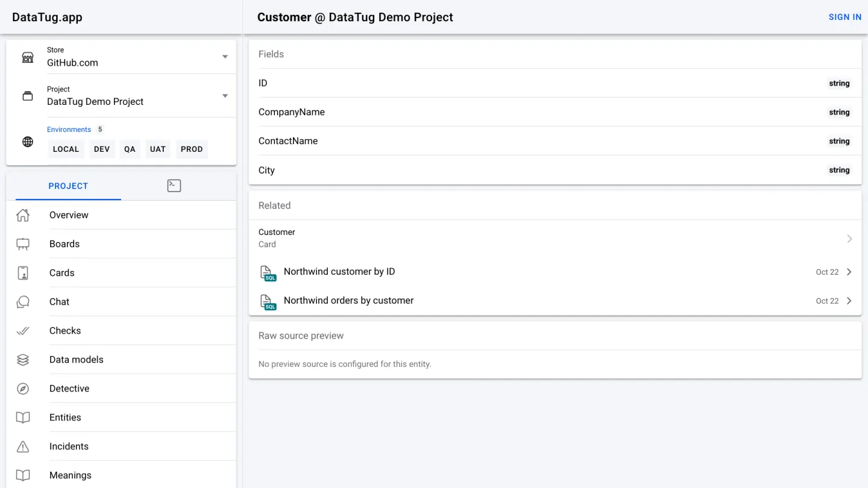The height and width of the screenshot is (488, 868).
Task: Select the UAT environment button
Action: 158,149
